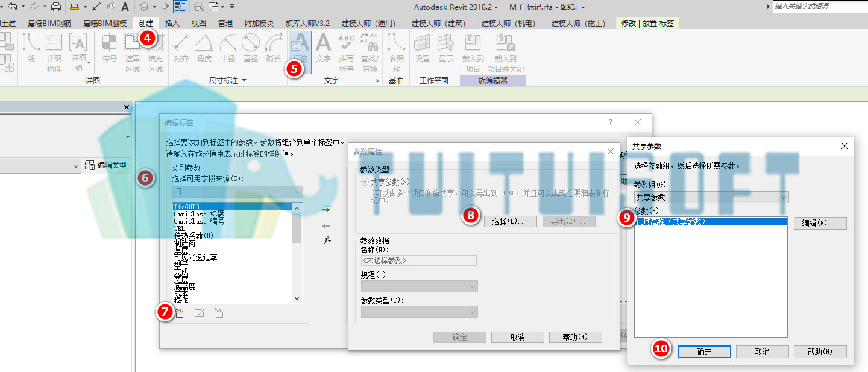Switch to the 管理 ribbon tab

click(x=225, y=24)
